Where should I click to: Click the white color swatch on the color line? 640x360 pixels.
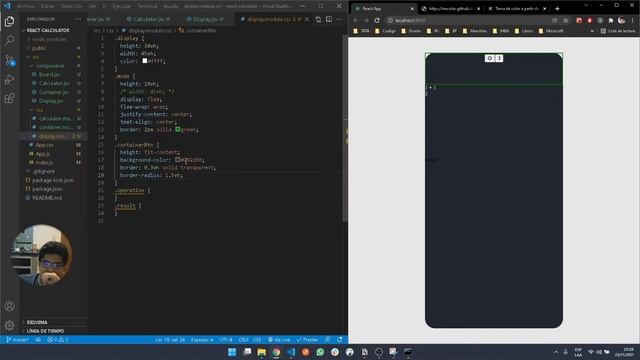(x=144, y=61)
